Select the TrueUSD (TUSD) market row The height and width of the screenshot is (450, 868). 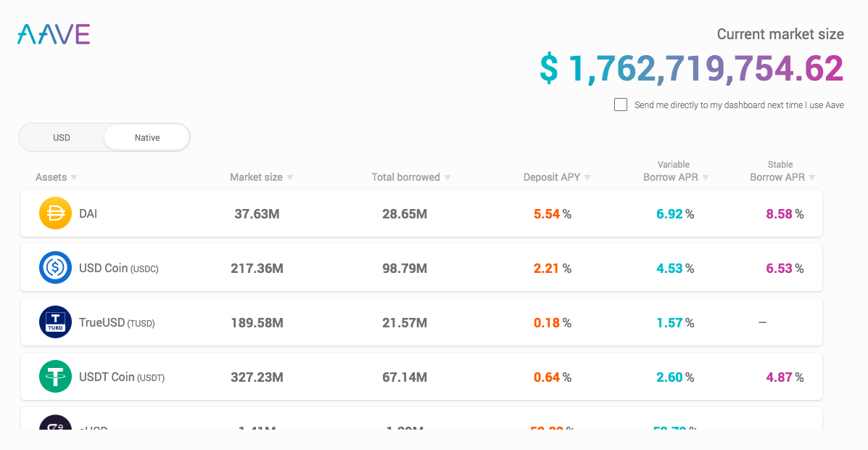click(x=421, y=323)
